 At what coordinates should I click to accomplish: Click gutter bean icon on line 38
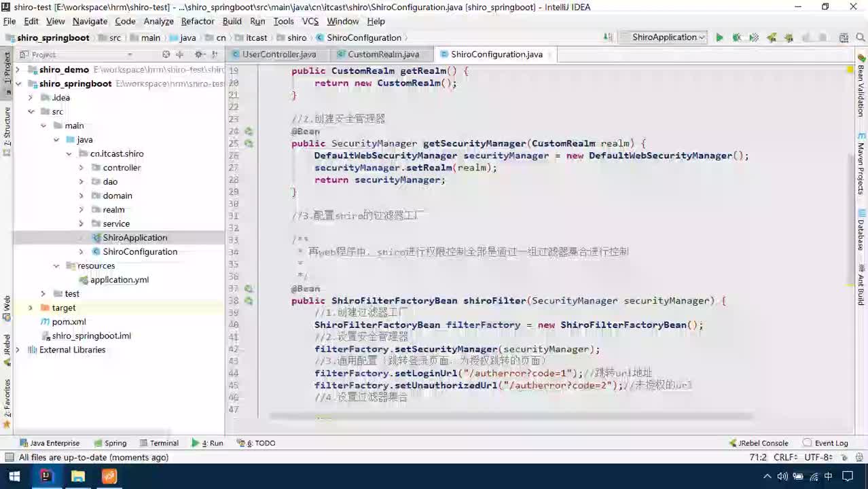tap(249, 301)
